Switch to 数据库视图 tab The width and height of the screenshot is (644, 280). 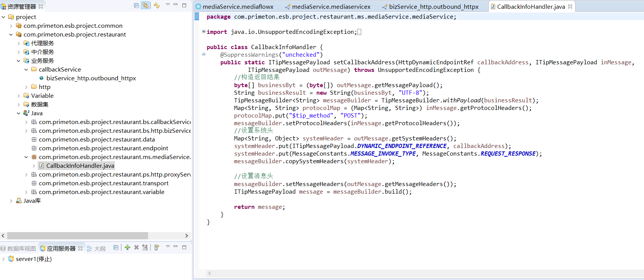click(x=18, y=248)
